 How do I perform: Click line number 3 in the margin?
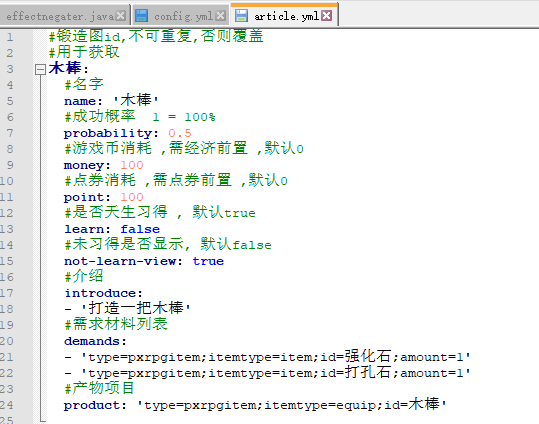coord(10,69)
